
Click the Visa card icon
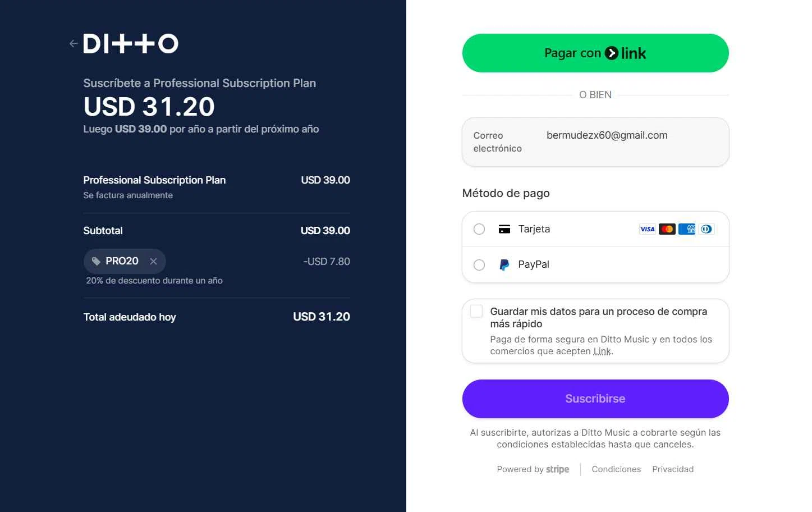tap(648, 229)
